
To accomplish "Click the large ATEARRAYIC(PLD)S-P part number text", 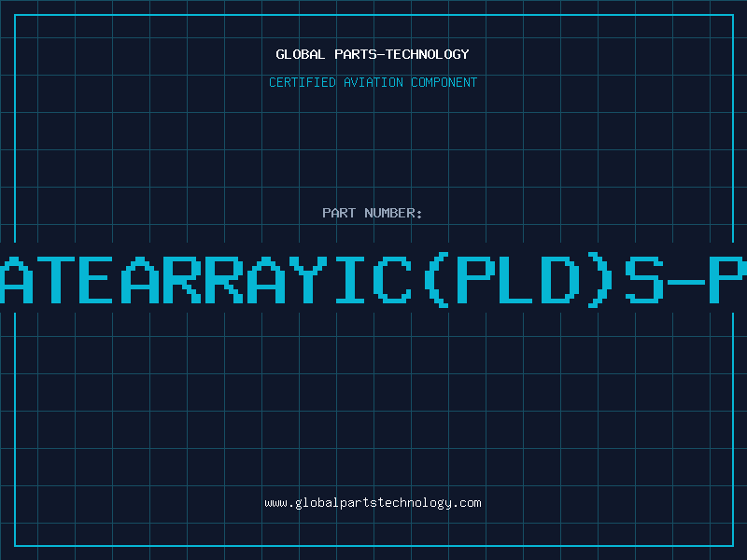I will point(373,279).
